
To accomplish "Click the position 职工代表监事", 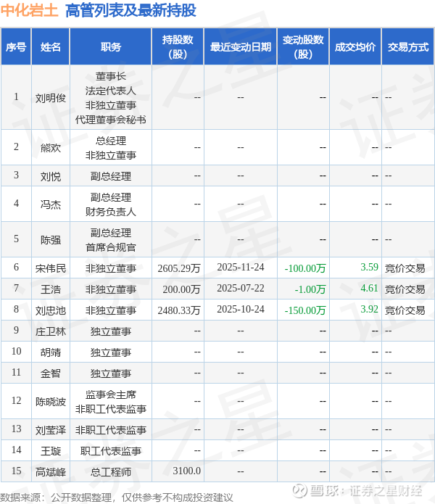I will [111, 451].
